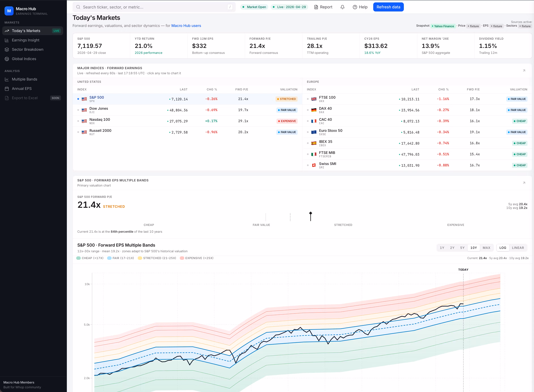534x392 pixels.
Task: Click the Macro Hub logo icon
Action: (x=9, y=11)
